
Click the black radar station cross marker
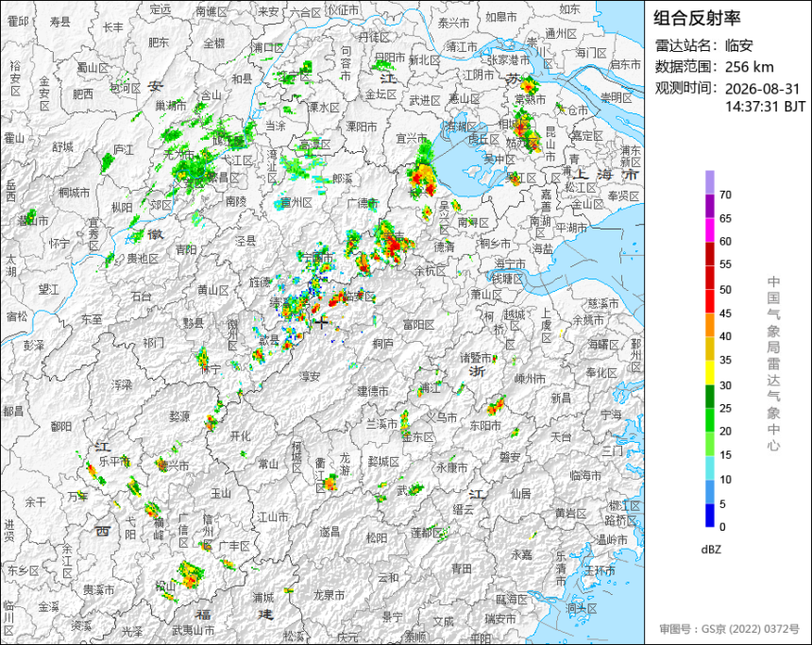point(321,322)
